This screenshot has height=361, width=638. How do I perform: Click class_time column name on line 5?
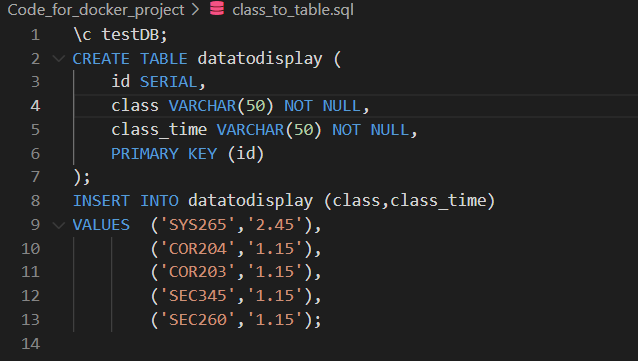point(159,130)
